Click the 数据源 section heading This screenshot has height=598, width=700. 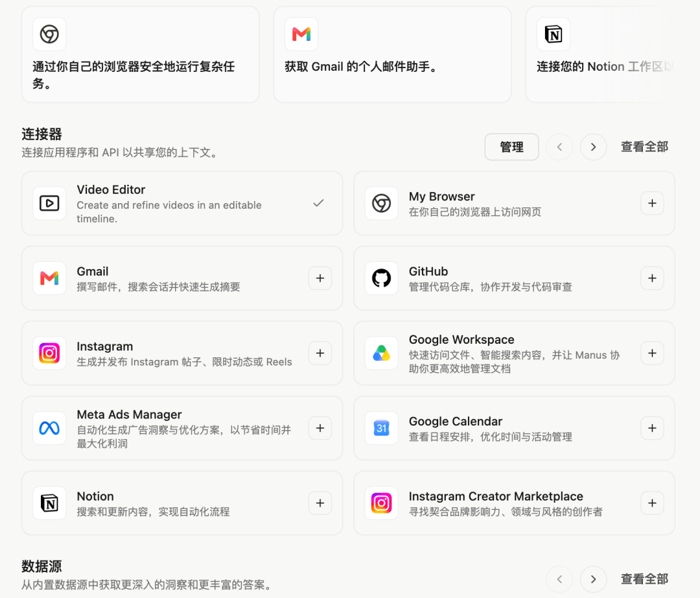(x=41, y=566)
